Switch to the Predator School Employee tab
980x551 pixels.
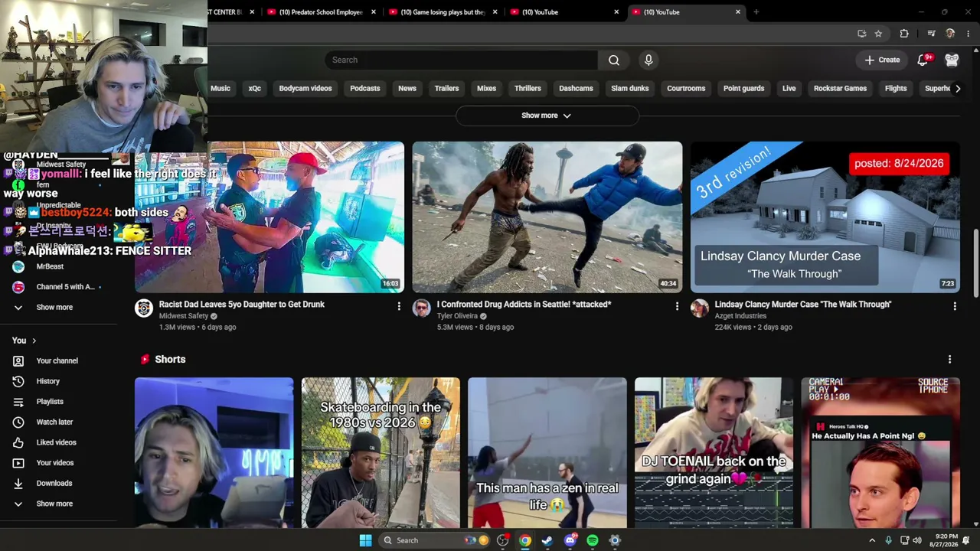[321, 12]
